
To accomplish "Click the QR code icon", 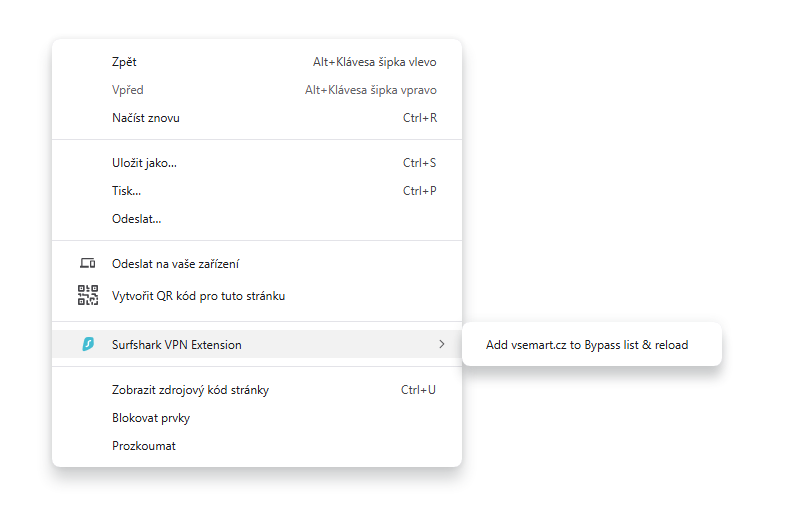I will (88, 296).
